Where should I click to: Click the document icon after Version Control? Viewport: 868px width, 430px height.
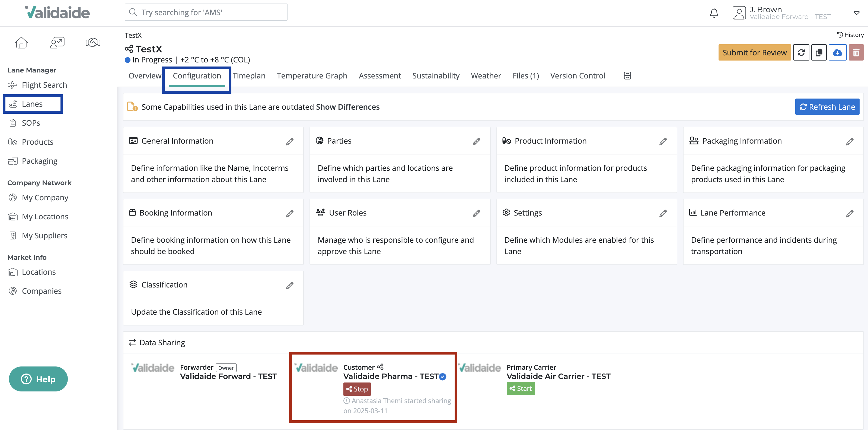pos(627,75)
